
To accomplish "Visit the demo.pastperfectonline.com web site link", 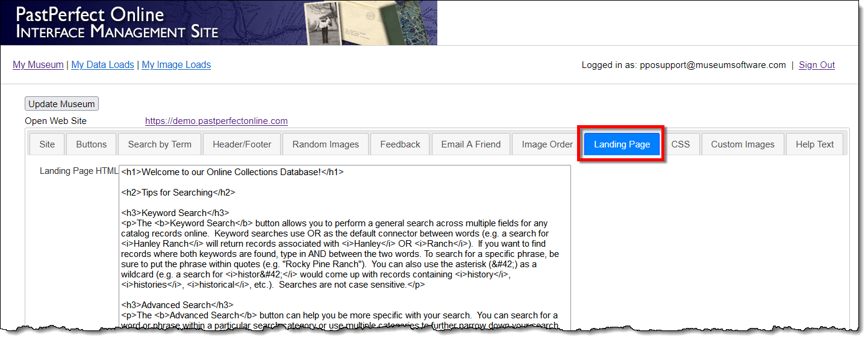I will tap(216, 121).
